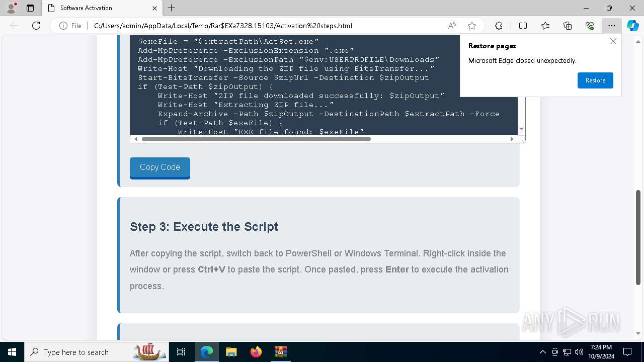Screen dimensions: 644x362
Task: Open WinRAR from taskbar
Action: pos(280,352)
